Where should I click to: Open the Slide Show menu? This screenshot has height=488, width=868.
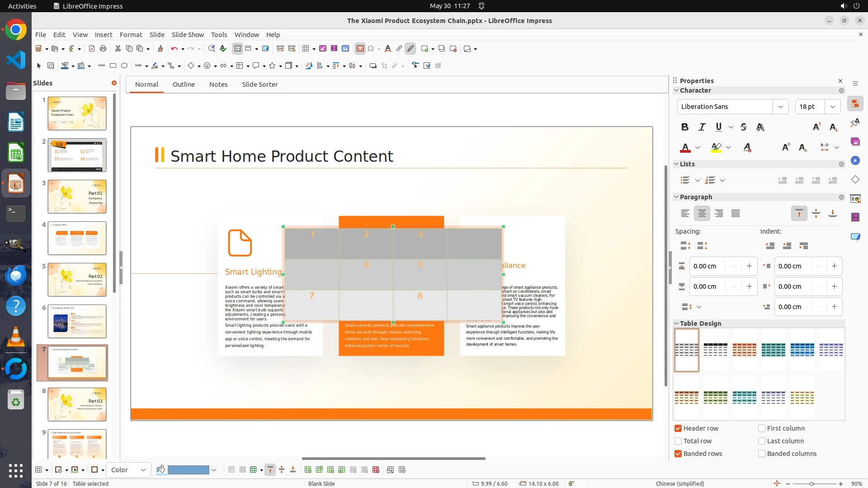point(188,35)
